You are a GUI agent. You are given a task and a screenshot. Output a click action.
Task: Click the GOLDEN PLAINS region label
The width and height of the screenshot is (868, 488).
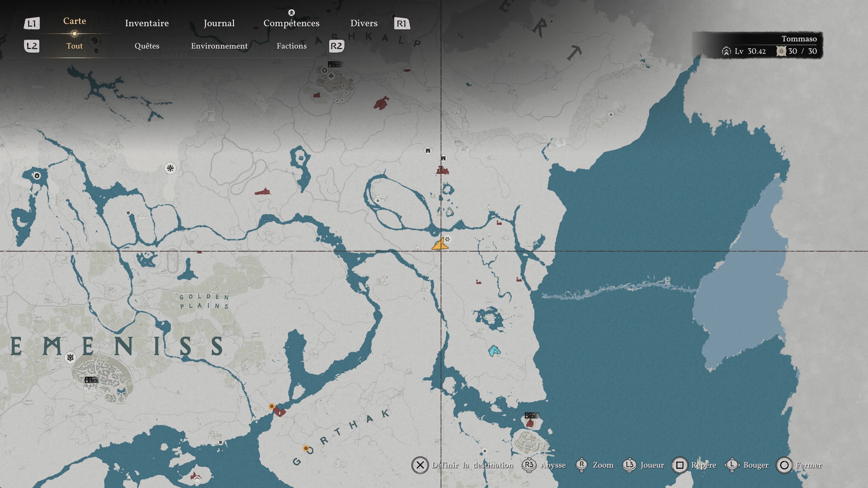pyautogui.click(x=204, y=301)
